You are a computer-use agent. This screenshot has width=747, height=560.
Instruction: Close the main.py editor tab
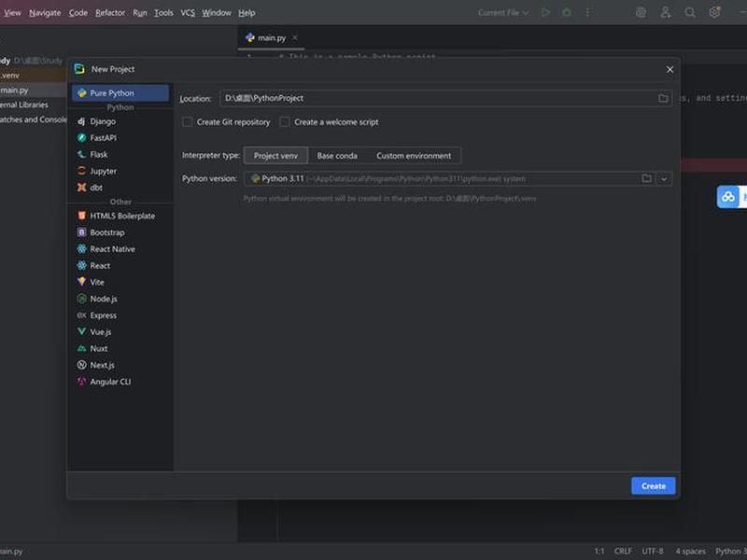(295, 37)
